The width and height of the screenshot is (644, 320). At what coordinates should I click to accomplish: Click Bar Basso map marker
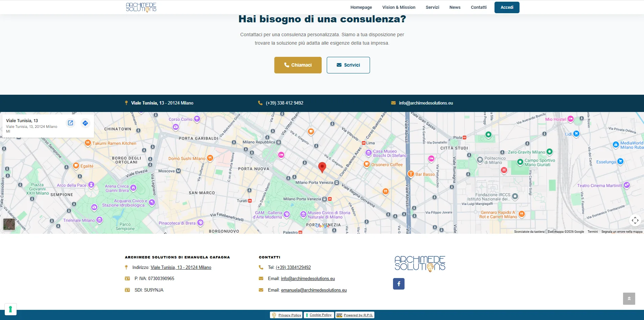point(411,174)
